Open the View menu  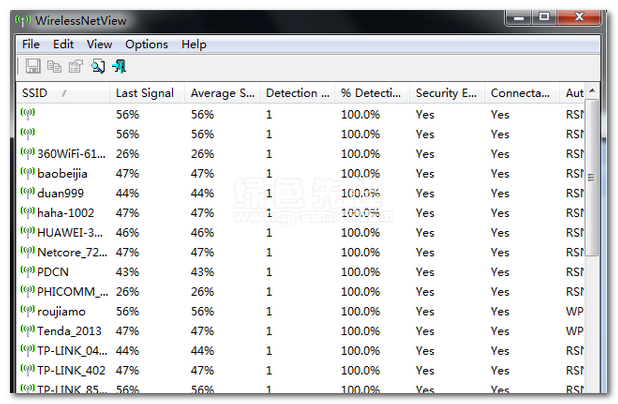(99, 44)
